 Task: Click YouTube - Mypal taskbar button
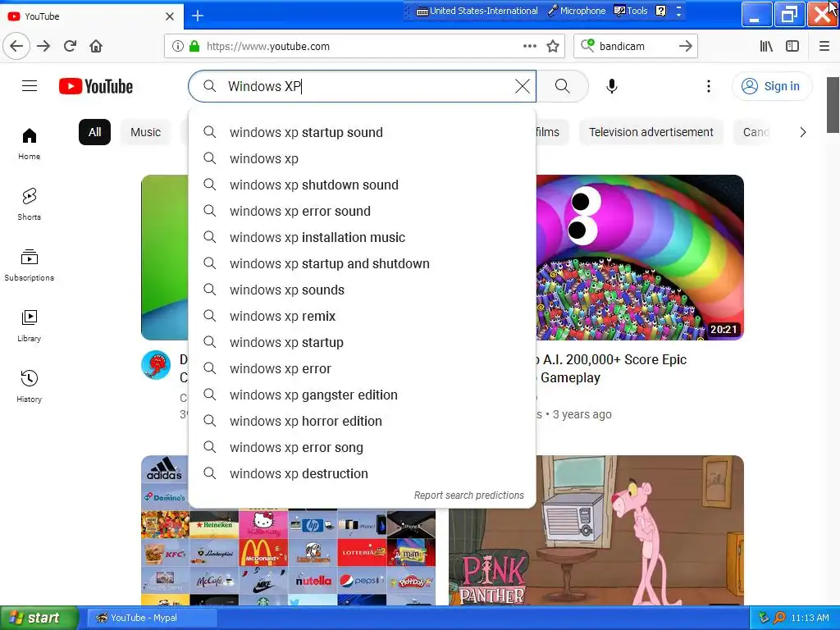coord(152,618)
